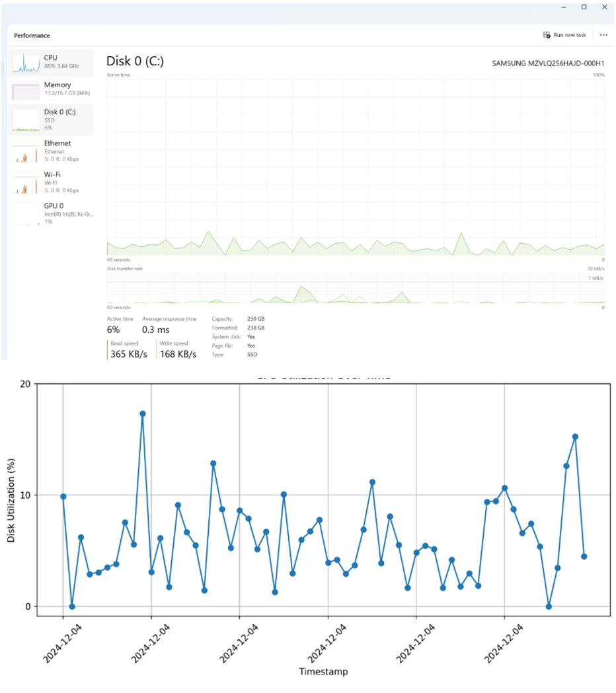Click the 0.3 ms response time value
The image size is (616, 693).
pyautogui.click(x=156, y=330)
